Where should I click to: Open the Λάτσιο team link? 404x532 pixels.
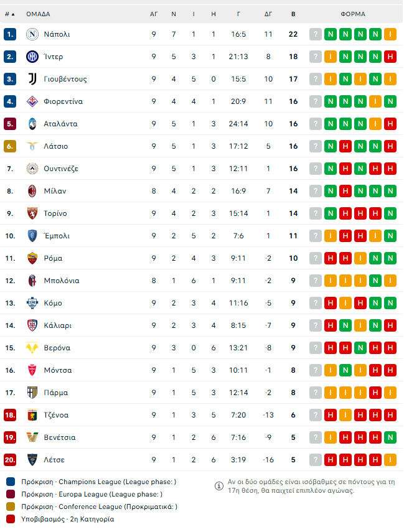pyautogui.click(x=56, y=146)
